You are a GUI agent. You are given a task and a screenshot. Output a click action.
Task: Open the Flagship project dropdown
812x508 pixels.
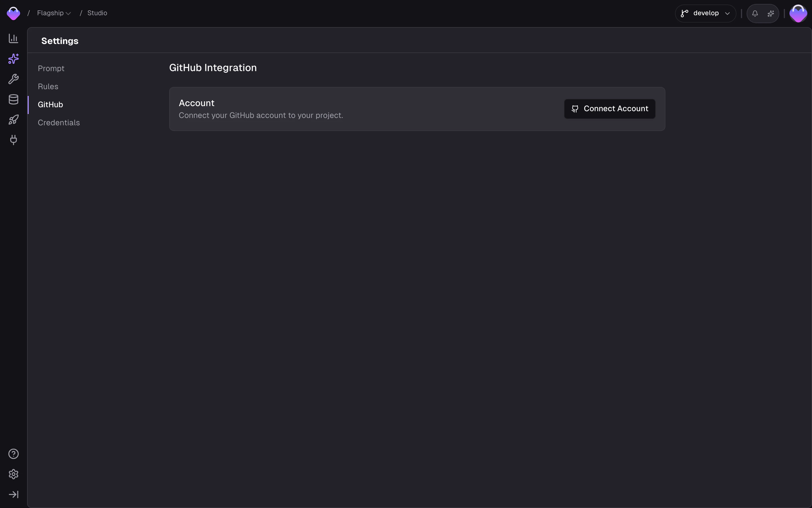54,13
